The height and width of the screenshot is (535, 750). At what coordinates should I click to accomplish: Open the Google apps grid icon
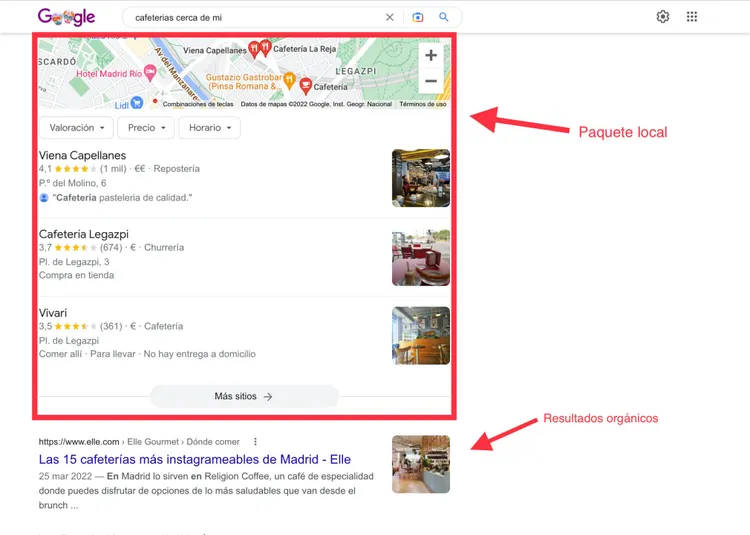pyautogui.click(x=692, y=17)
